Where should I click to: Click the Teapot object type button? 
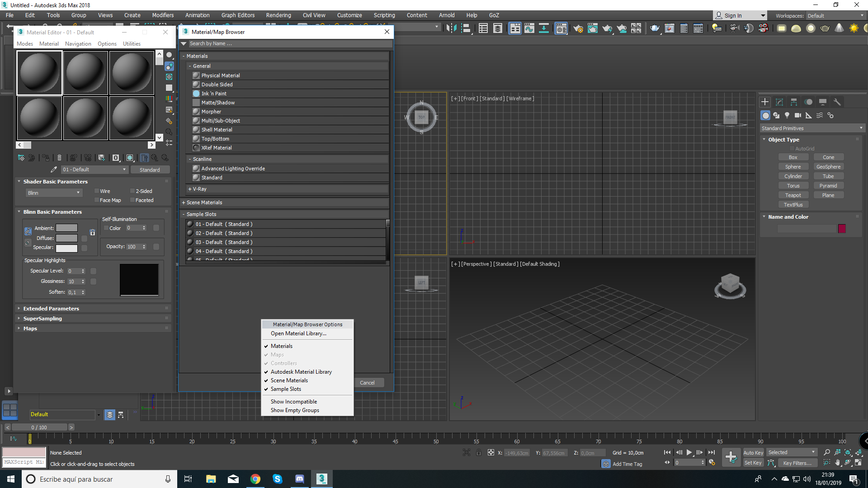coord(793,195)
